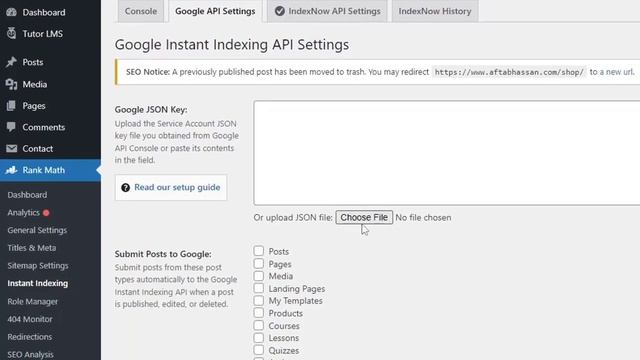Open the IndexNow History tab
The image size is (640, 360).
click(x=435, y=11)
